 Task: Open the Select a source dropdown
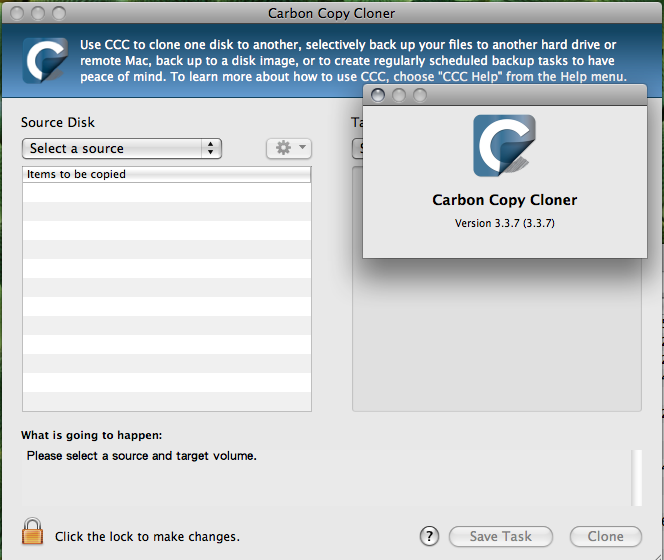point(122,149)
